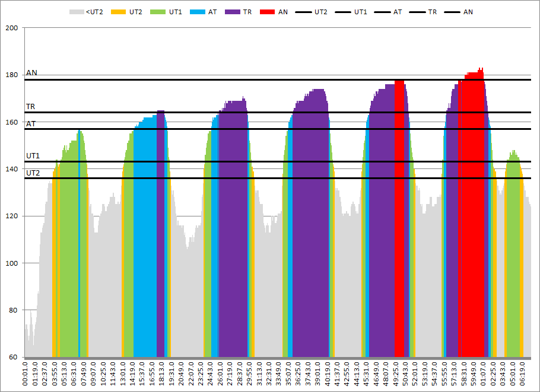Select the UT1 threshold label on chart

click(x=33, y=156)
